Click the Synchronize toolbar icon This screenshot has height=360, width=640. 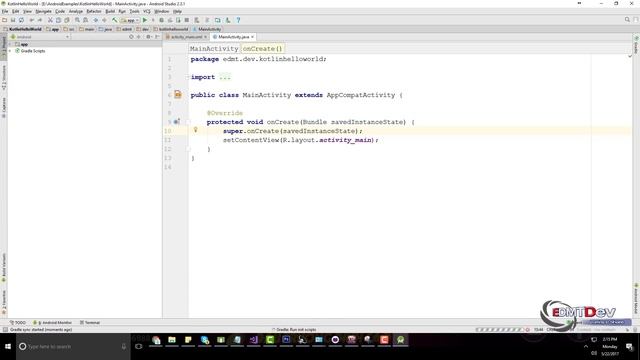[21, 20]
